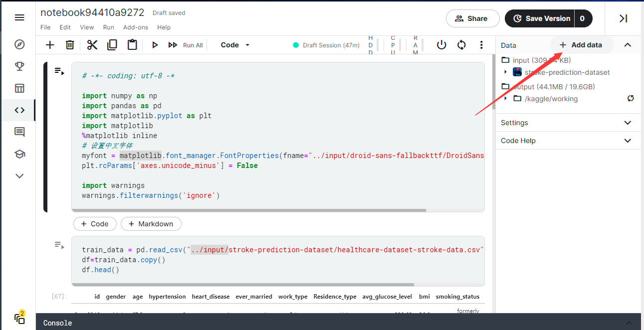Viewport: 644px width, 330px height.
Task: Expand the stroke-prediction-dataset tree item
Action: point(506,72)
